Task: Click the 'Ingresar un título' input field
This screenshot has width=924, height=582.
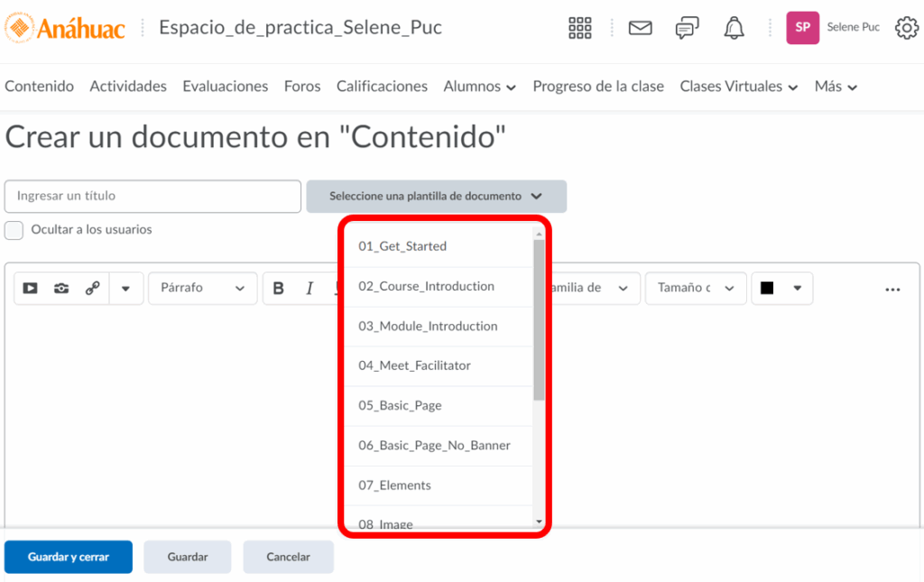Action: [152, 196]
